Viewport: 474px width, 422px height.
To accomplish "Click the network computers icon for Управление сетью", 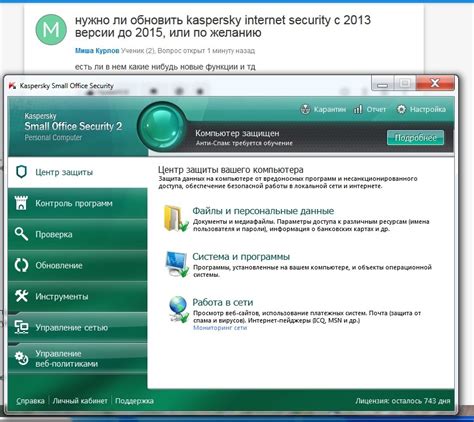I will [21, 327].
